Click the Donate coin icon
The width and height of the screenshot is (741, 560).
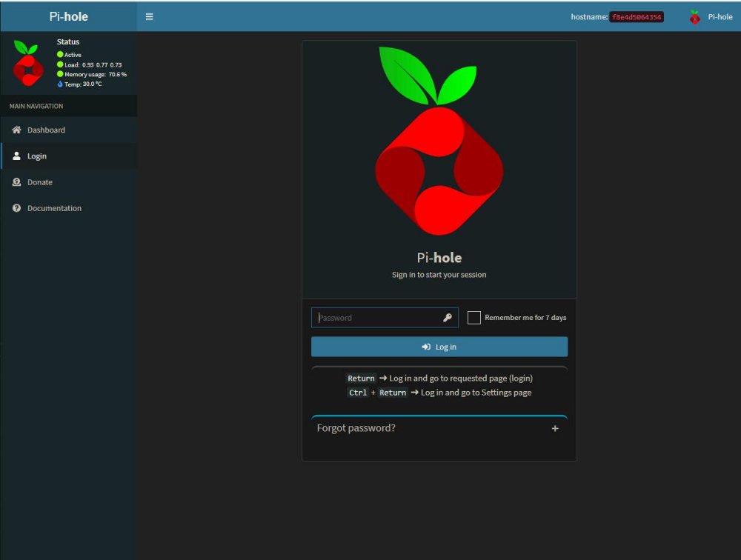click(16, 182)
